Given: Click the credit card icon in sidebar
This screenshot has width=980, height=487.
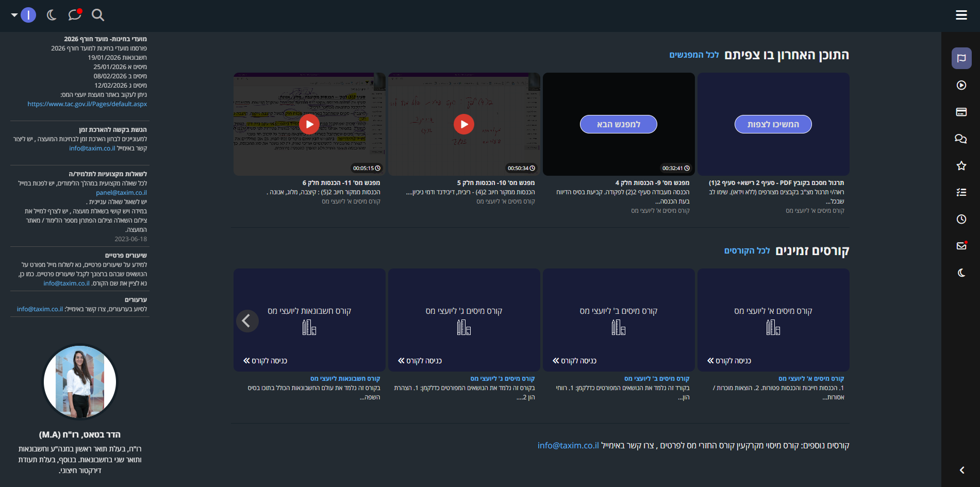Looking at the screenshot, I should pyautogui.click(x=961, y=112).
